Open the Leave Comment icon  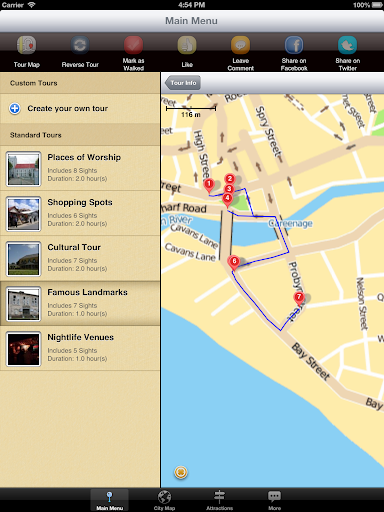[240, 45]
